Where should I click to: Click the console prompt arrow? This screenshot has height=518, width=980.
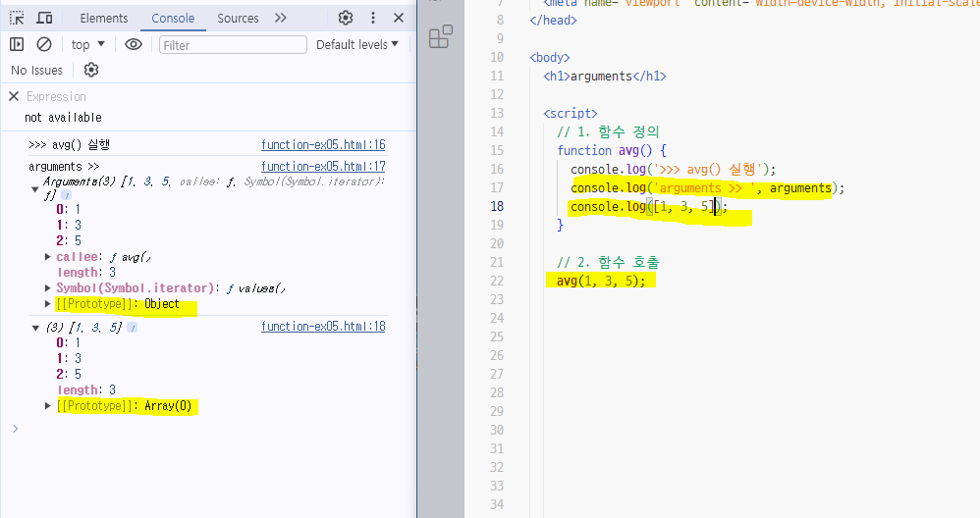(16, 428)
